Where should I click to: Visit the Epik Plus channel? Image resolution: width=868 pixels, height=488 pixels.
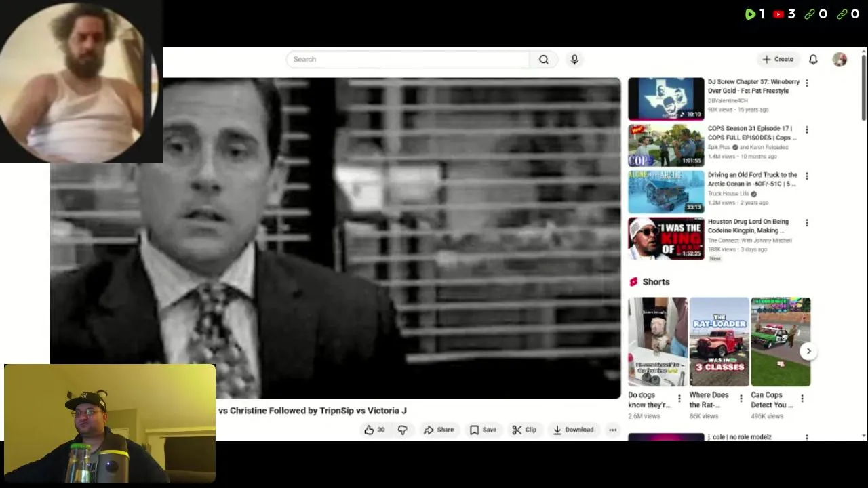[x=719, y=147]
